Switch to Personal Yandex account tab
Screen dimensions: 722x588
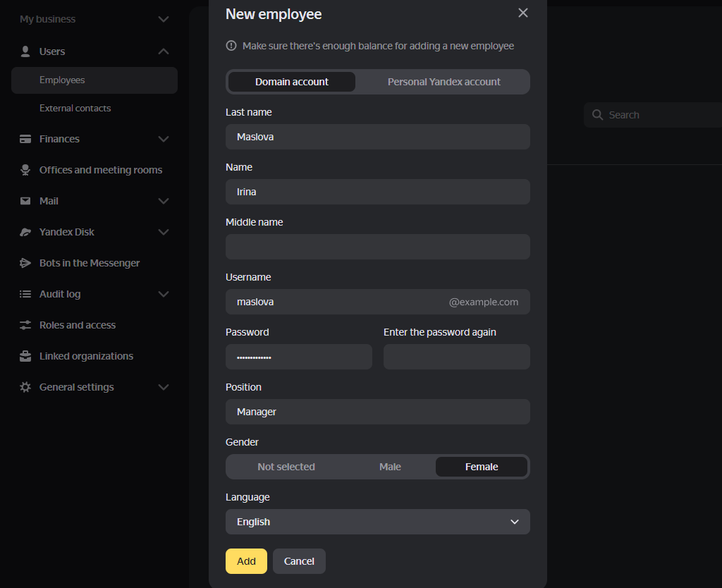(x=443, y=82)
